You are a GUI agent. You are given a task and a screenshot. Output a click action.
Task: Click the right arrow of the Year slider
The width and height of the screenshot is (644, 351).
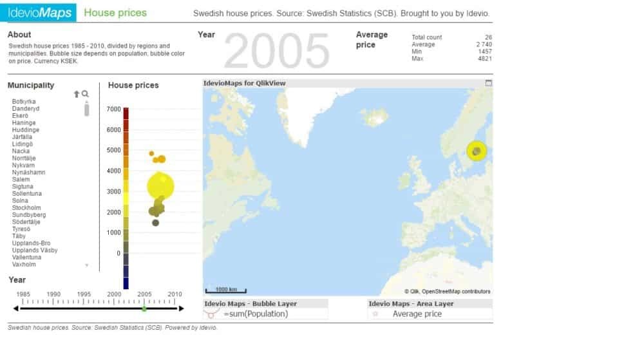181,308
